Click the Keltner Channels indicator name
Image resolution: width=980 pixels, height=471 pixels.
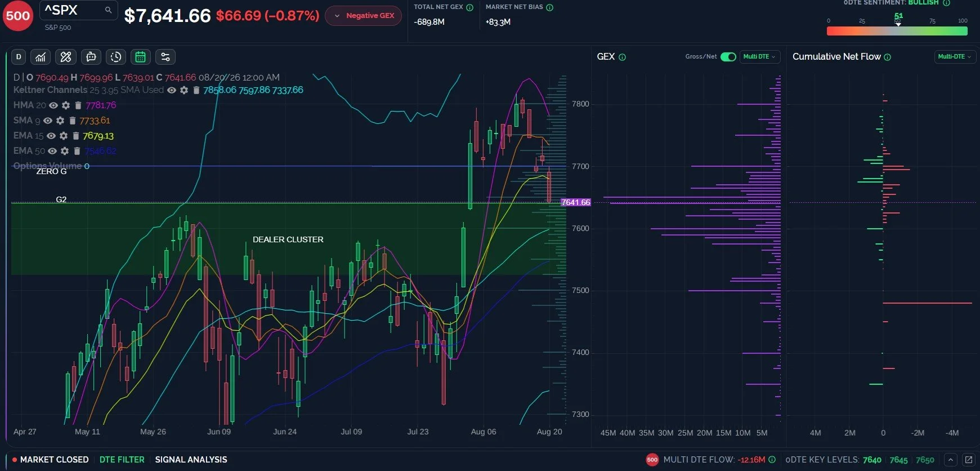(50, 90)
